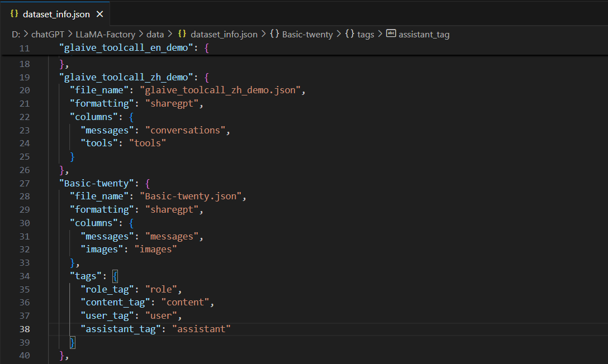Click braces icon before Basic-twenty breadcrumb
This screenshot has height=364, width=608.
tap(274, 34)
